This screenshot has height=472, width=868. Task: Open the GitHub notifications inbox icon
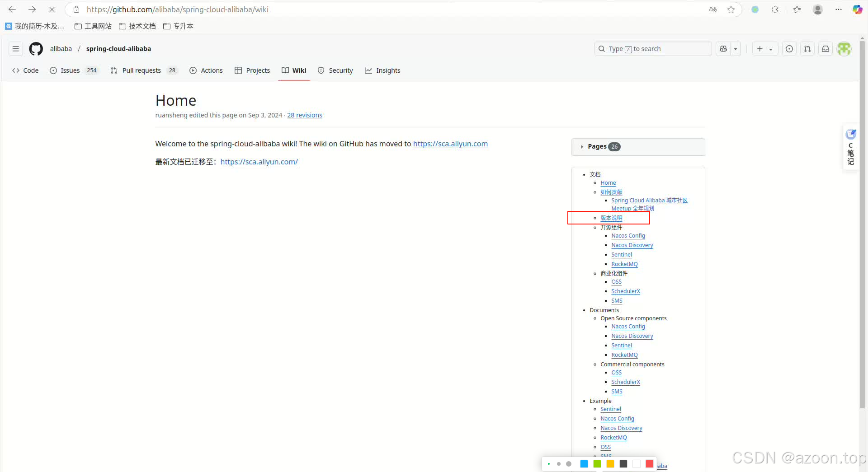pos(826,49)
